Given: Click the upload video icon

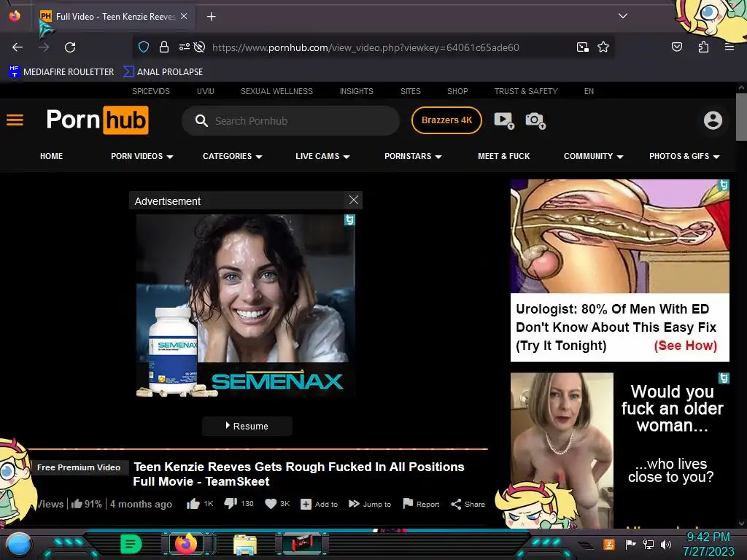Looking at the screenshot, I should pos(504,120).
